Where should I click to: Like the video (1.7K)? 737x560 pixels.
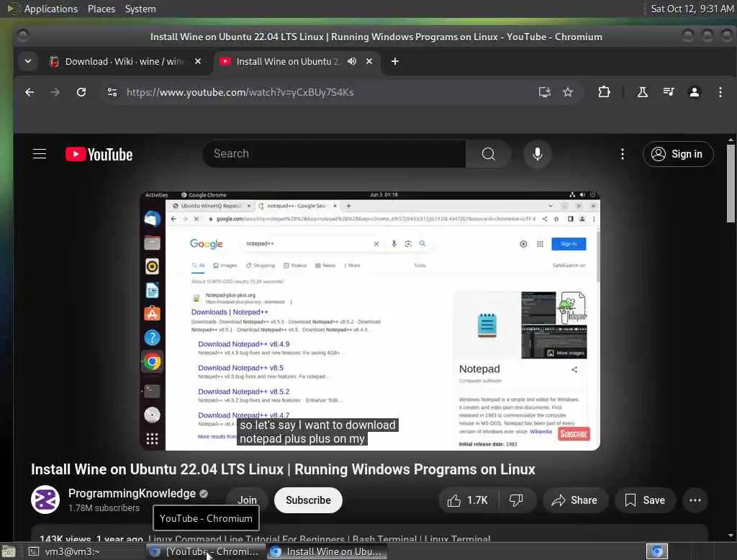pyautogui.click(x=467, y=500)
